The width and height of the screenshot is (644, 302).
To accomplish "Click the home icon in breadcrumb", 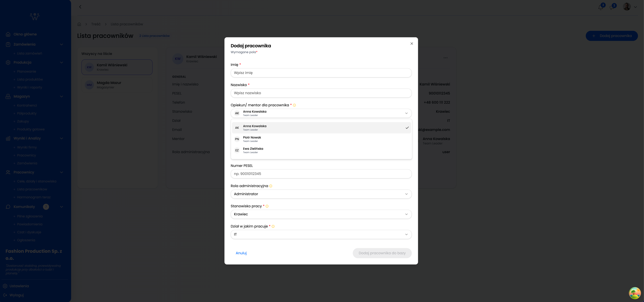I will [x=79, y=24].
